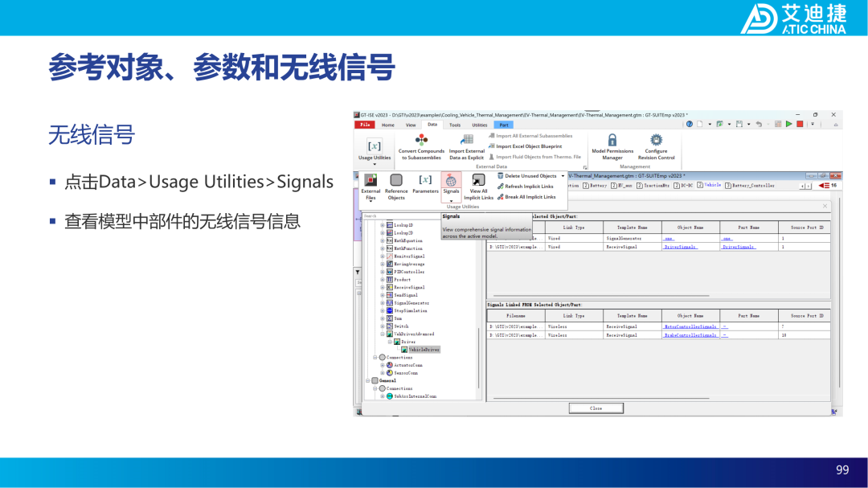
Task: Expand the Switch tree node
Action: 383,326
